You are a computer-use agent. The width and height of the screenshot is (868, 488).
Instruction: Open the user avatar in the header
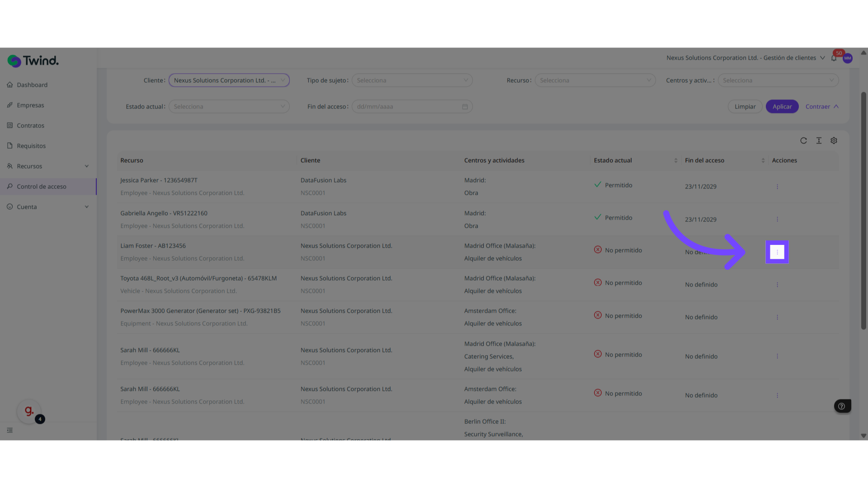(x=848, y=58)
